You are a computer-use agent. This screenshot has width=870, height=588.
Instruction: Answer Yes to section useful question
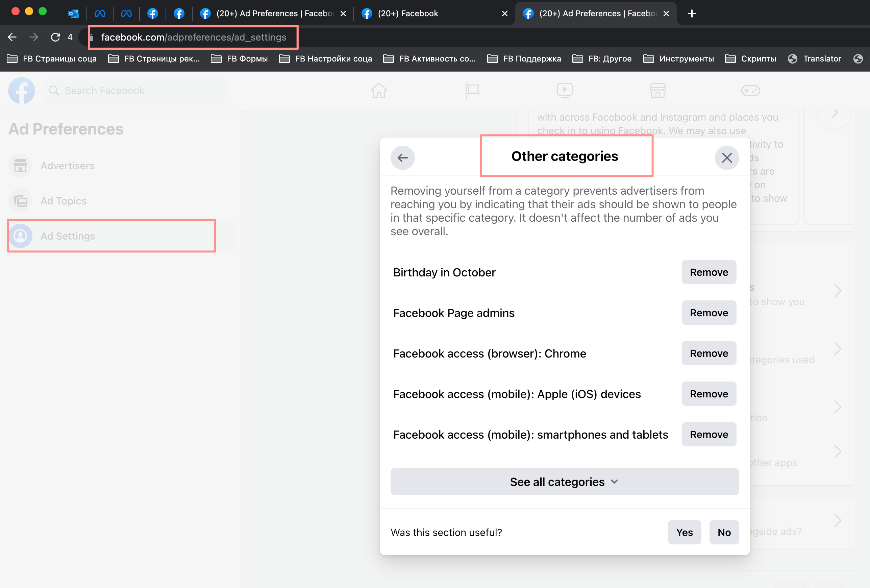click(684, 532)
